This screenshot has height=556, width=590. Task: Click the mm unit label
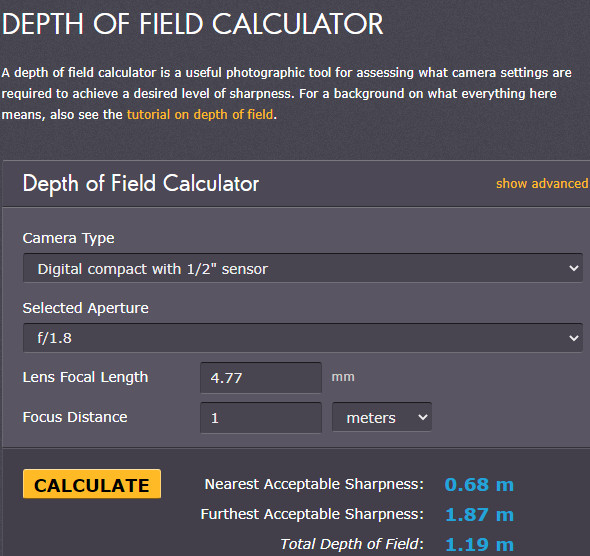click(343, 377)
